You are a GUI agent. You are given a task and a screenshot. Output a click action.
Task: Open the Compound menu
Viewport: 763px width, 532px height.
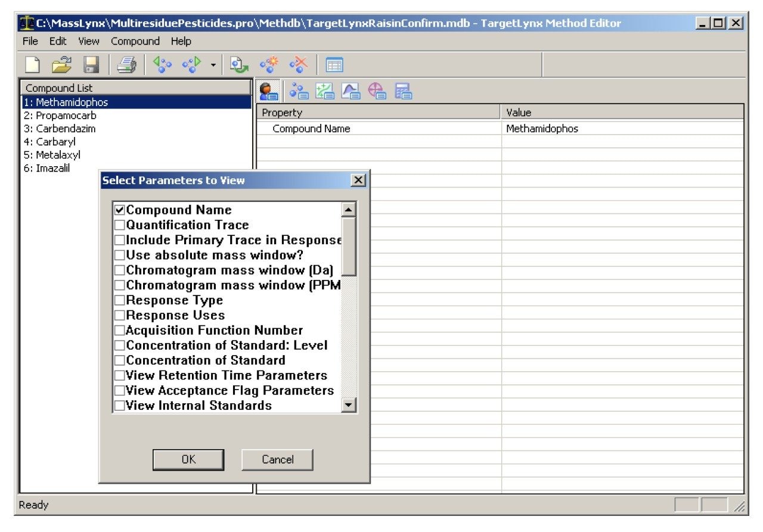[135, 41]
